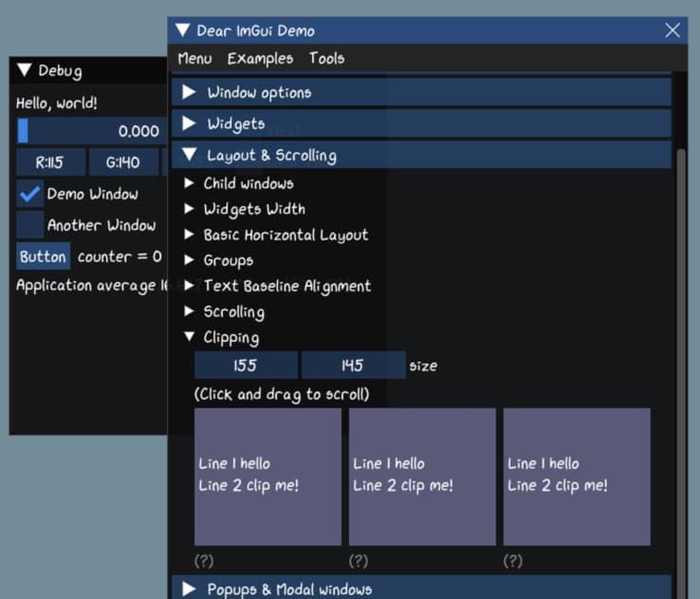Expand the Widgets header
The height and width of the screenshot is (599, 700).
[x=421, y=123]
